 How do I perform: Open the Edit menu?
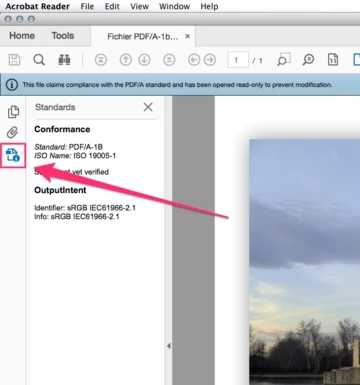112,6
